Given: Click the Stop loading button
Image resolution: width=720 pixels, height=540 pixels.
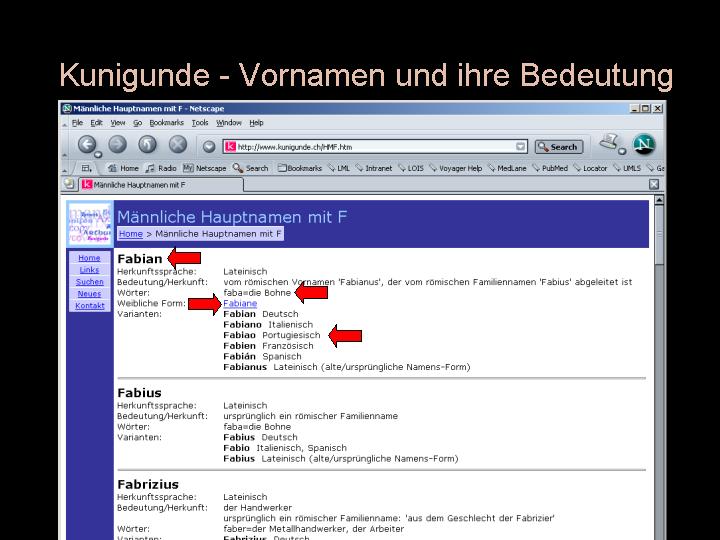Looking at the screenshot, I should (177, 145).
